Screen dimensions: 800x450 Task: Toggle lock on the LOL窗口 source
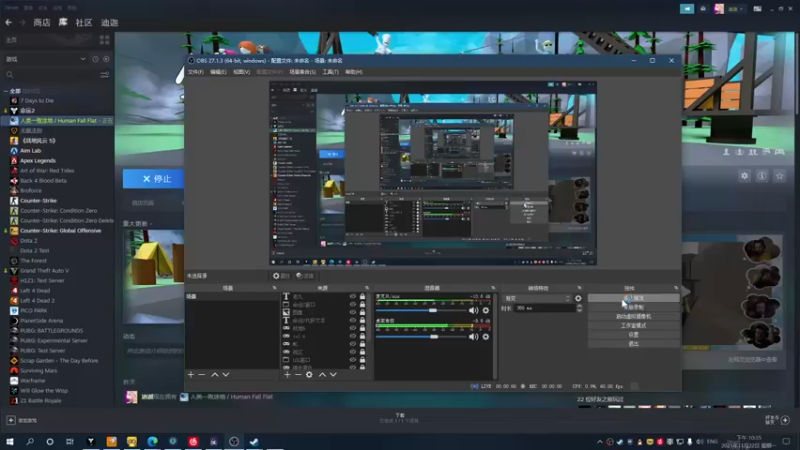coord(362,360)
